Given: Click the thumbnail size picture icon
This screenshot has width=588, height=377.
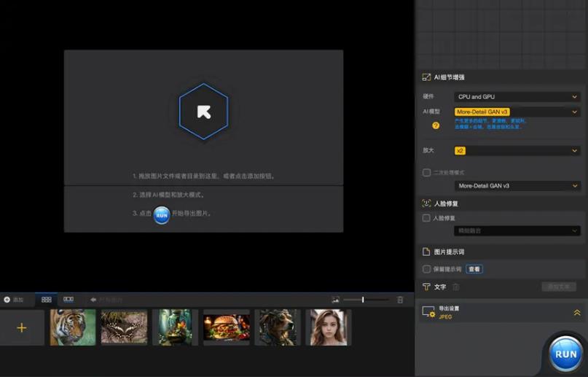Looking at the screenshot, I should click(x=335, y=300).
